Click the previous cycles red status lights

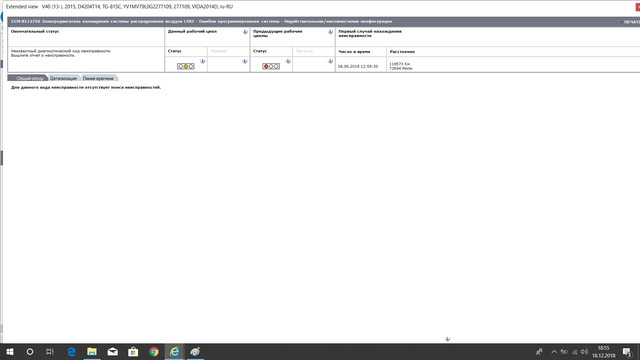pyautogui.click(x=271, y=66)
